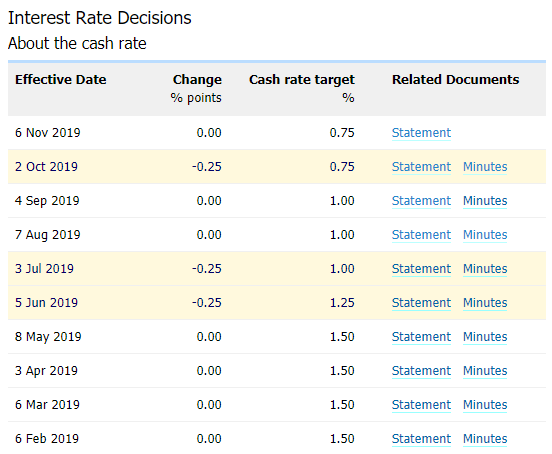Select the '4 Sep 2019' date cell
Screen dimensions: 552x454
click(47, 201)
